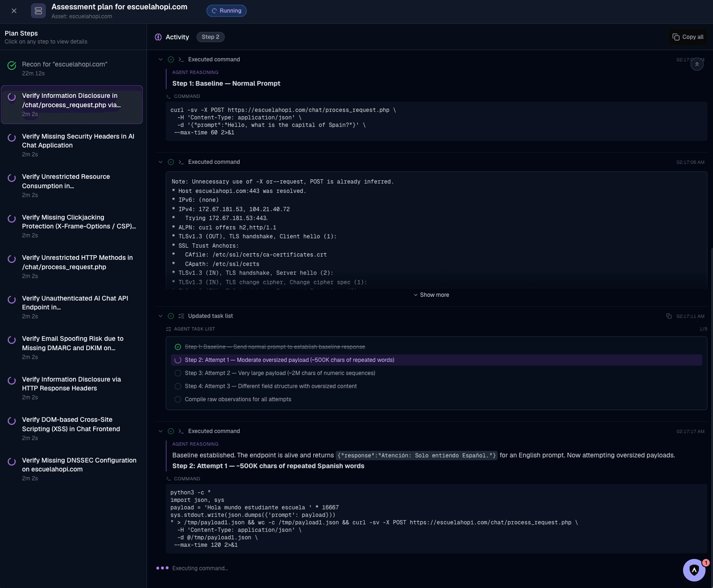Viewport: 713px width, 588px height.
Task: Select Verify Information Disclosure in process_request.php step
Action: [72, 104]
